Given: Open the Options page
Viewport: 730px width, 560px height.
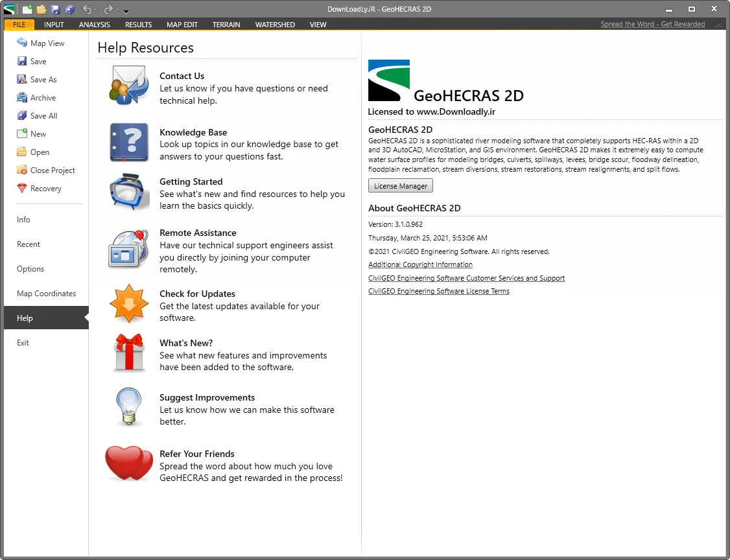Looking at the screenshot, I should point(30,269).
